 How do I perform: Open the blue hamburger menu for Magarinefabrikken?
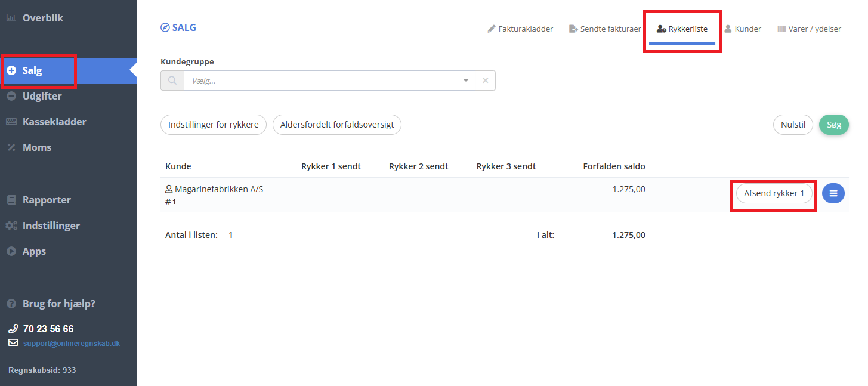tap(833, 193)
